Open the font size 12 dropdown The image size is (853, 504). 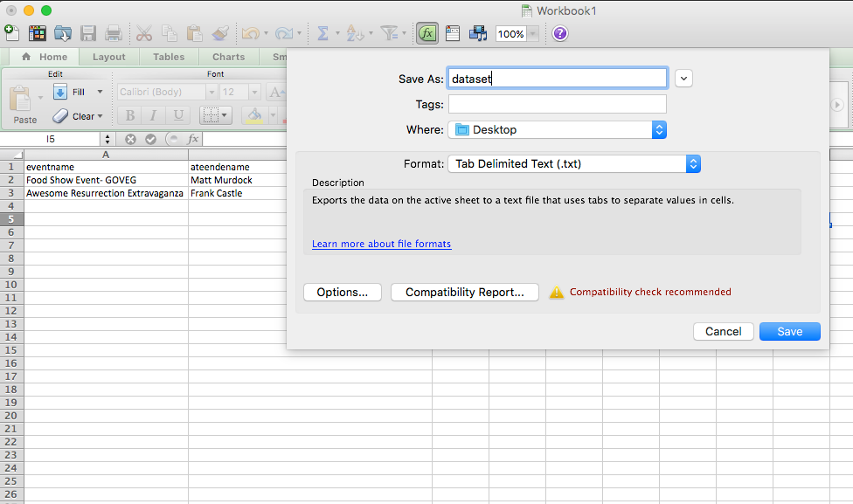(x=254, y=92)
